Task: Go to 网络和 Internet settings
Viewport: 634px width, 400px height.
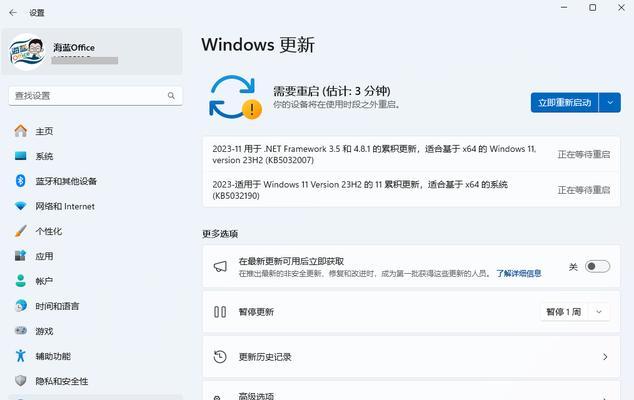Action: pos(65,206)
